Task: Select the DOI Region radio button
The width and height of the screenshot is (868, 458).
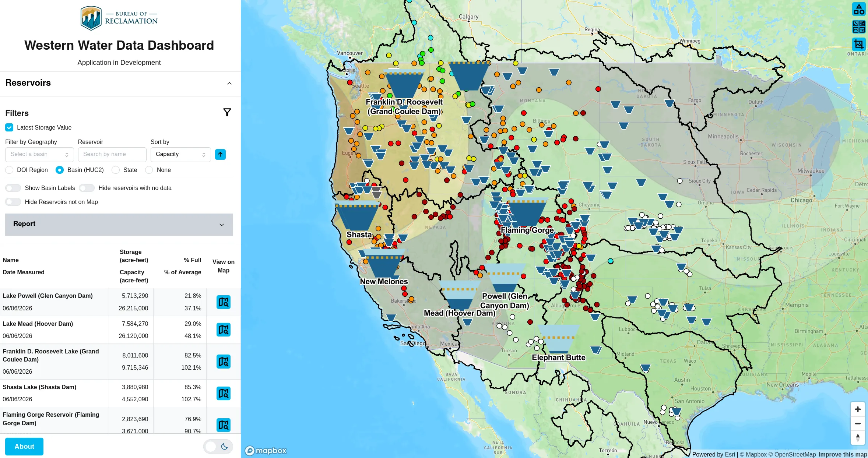Action: point(10,170)
